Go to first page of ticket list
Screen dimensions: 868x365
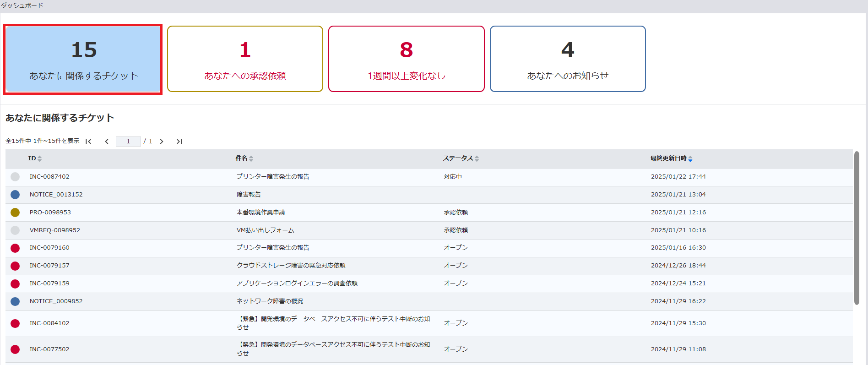click(89, 142)
